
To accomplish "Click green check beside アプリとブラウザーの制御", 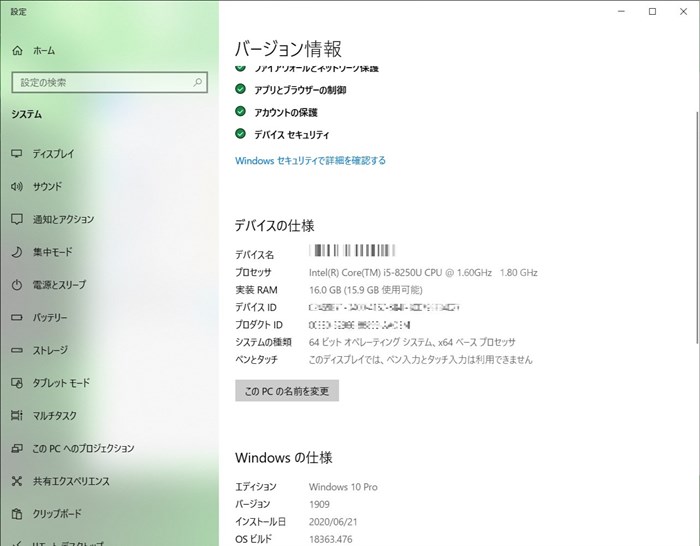I will [240, 89].
